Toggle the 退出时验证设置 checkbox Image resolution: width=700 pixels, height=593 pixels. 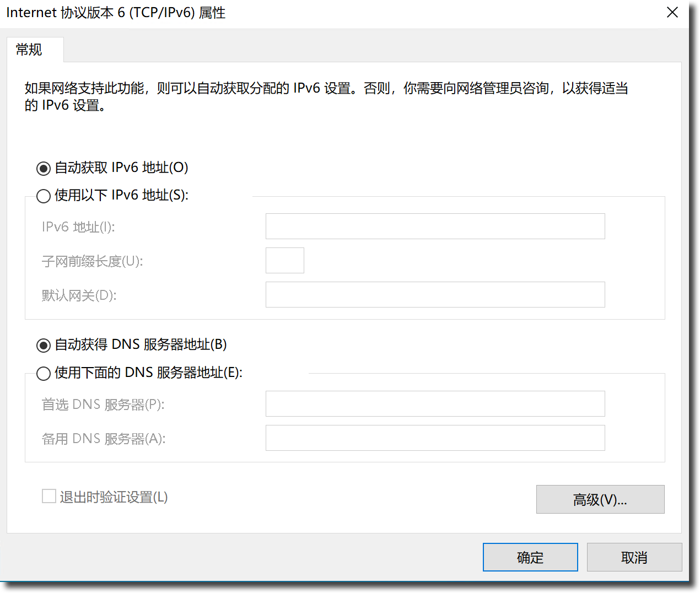pos(49,497)
